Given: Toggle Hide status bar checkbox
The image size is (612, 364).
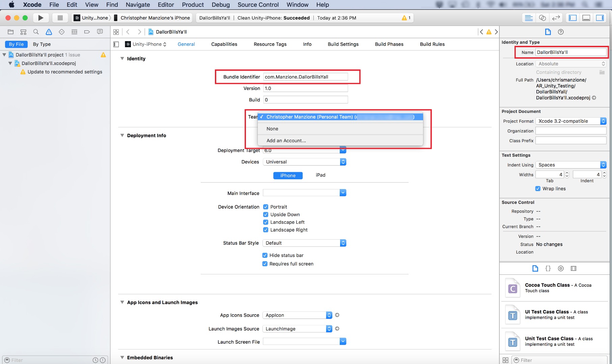Looking at the screenshot, I should point(265,255).
